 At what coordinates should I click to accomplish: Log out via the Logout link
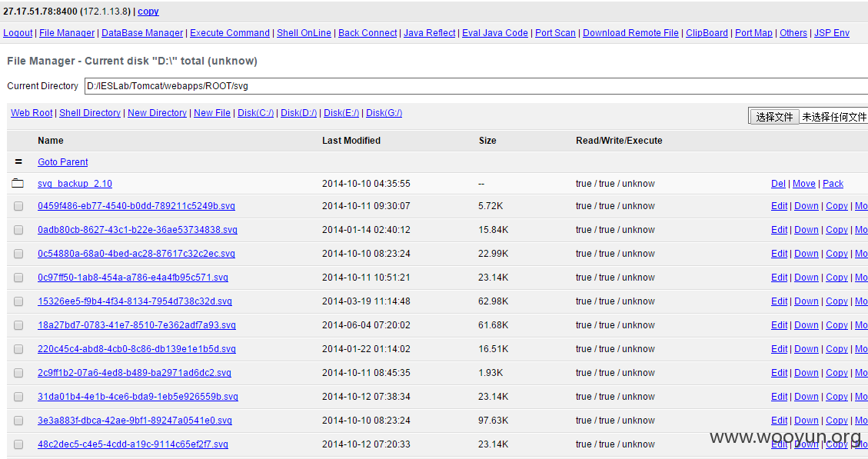click(18, 32)
